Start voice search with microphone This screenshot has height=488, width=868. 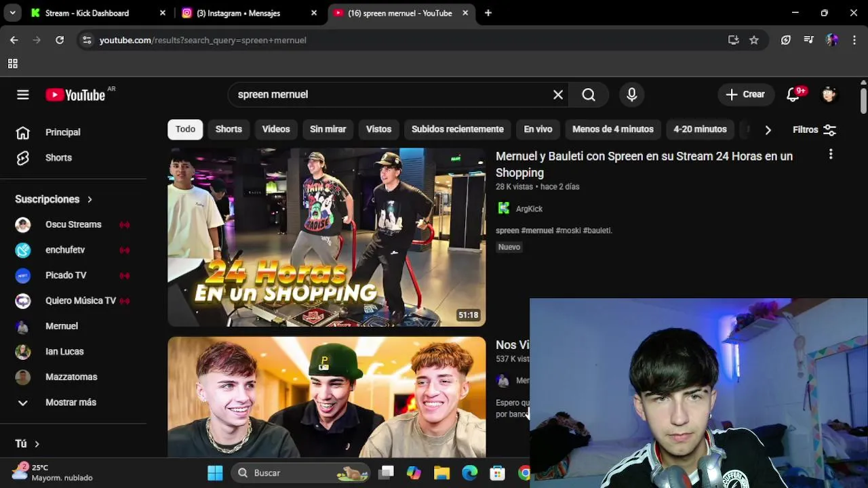632,95
